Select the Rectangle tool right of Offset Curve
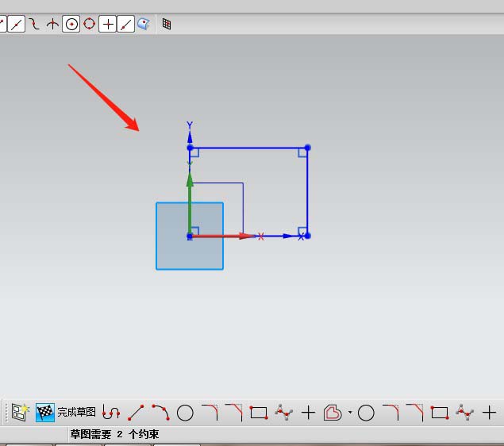The height and width of the screenshot is (446, 504). click(x=440, y=413)
